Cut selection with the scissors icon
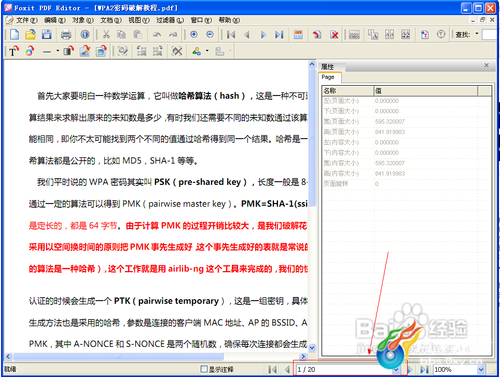 point(106,34)
